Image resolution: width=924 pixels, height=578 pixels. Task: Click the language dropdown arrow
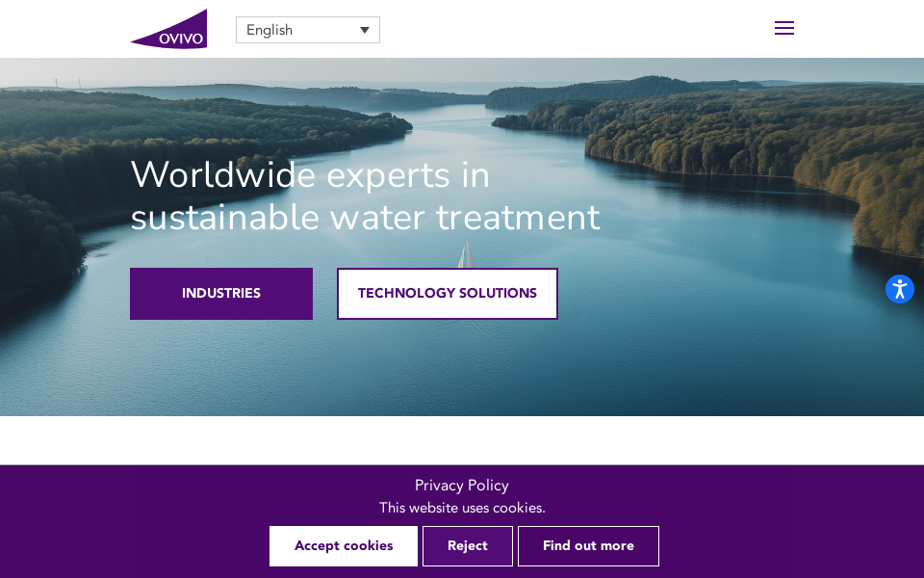(365, 30)
